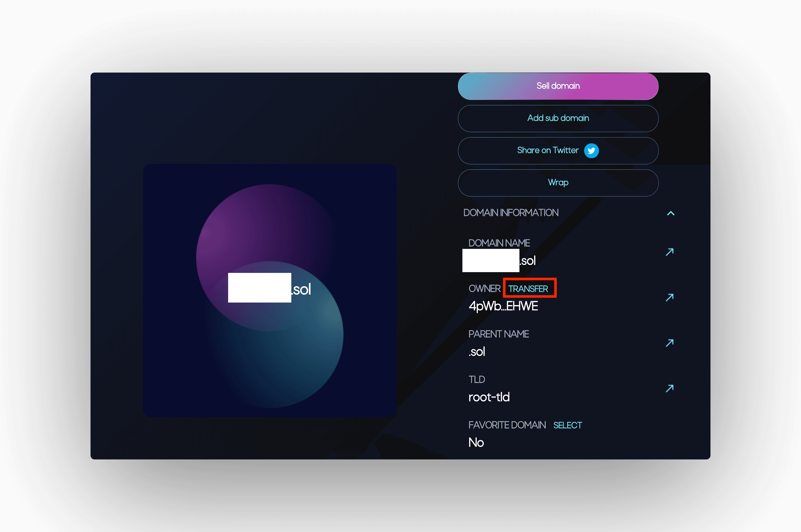801x532 pixels.
Task: Open the external arrow beside TLD
Action: tap(669, 388)
